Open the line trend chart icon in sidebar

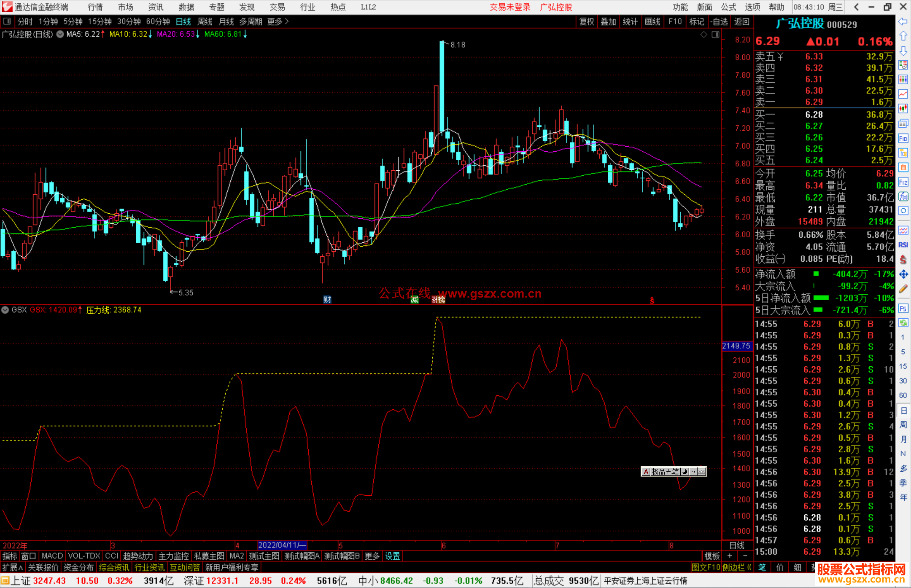coord(903,94)
